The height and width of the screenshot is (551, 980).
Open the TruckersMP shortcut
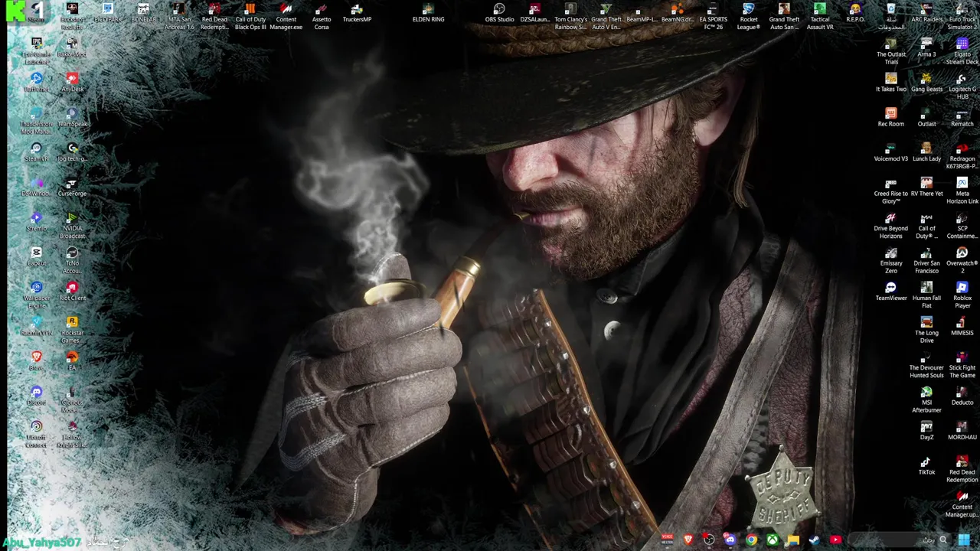(357, 12)
